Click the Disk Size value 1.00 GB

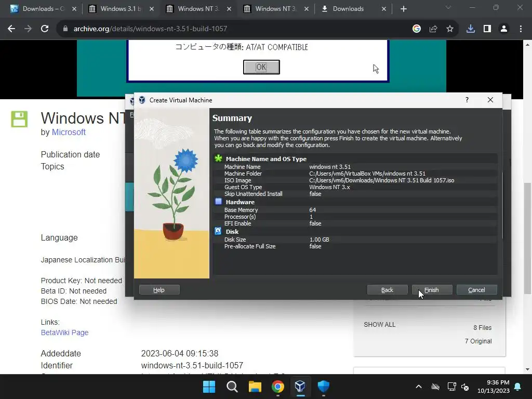[x=320, y=239]
